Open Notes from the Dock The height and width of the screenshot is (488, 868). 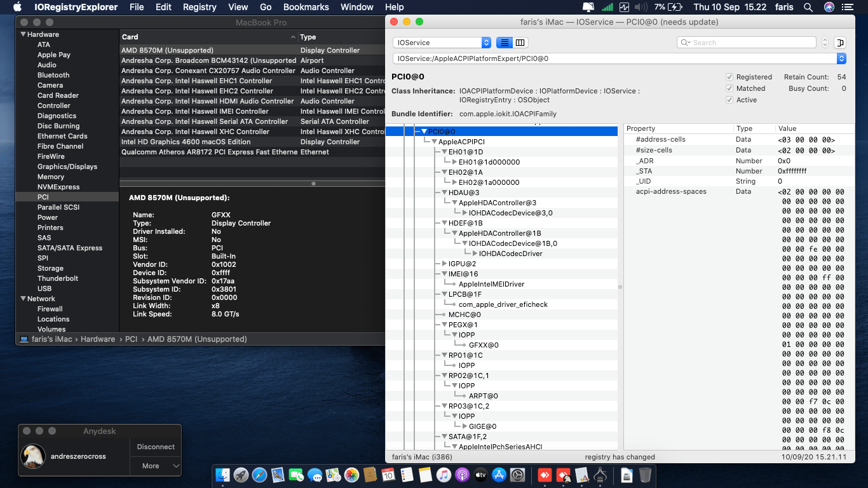click(425, 475)
